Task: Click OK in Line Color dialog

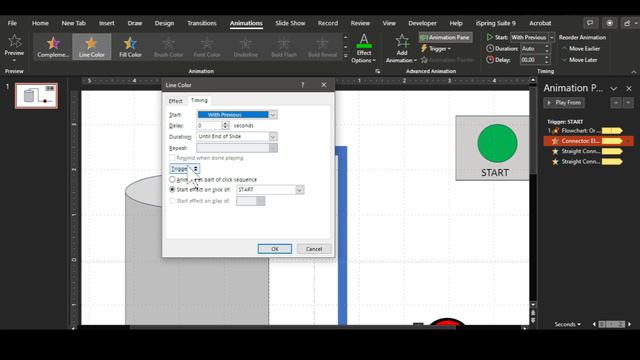Action: [x=275, y=249]
